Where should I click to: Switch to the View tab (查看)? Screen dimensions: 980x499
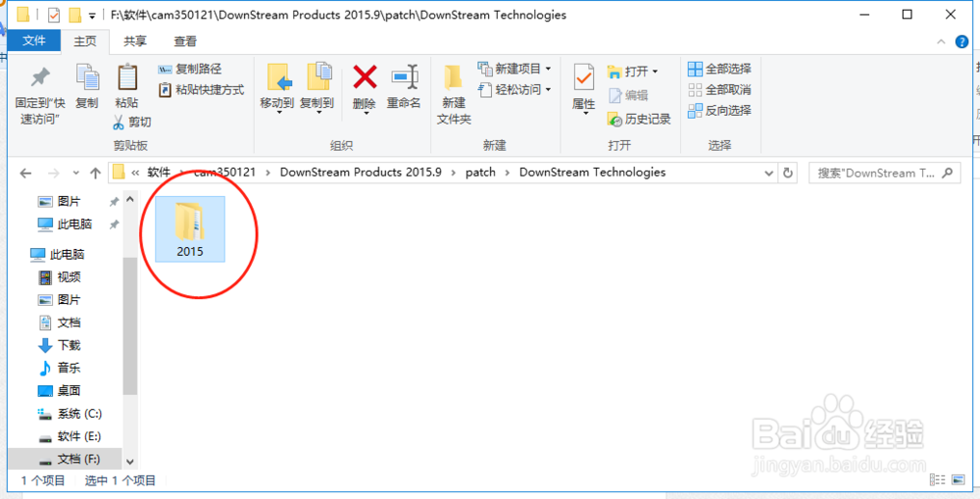185,41
